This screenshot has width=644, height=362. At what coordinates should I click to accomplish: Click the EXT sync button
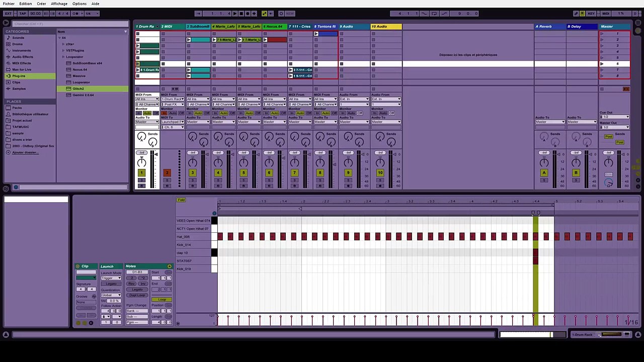[8, 14]
